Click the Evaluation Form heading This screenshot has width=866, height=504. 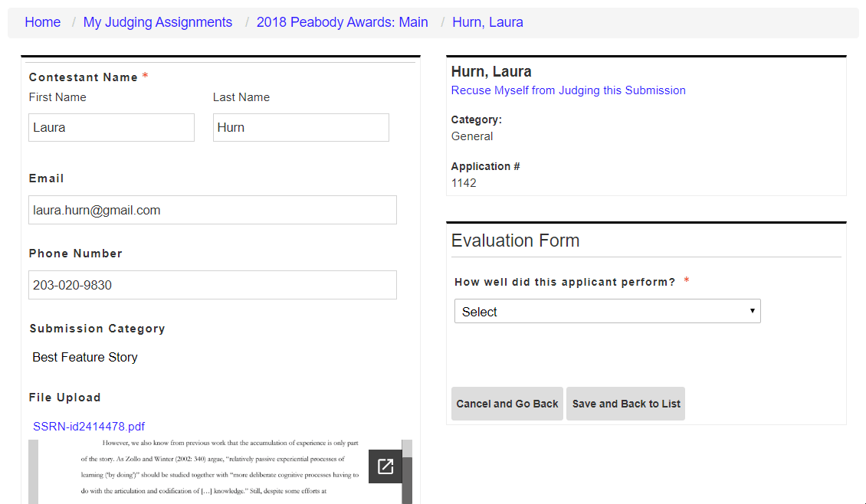pyautogui.click(x=515, y=241)
